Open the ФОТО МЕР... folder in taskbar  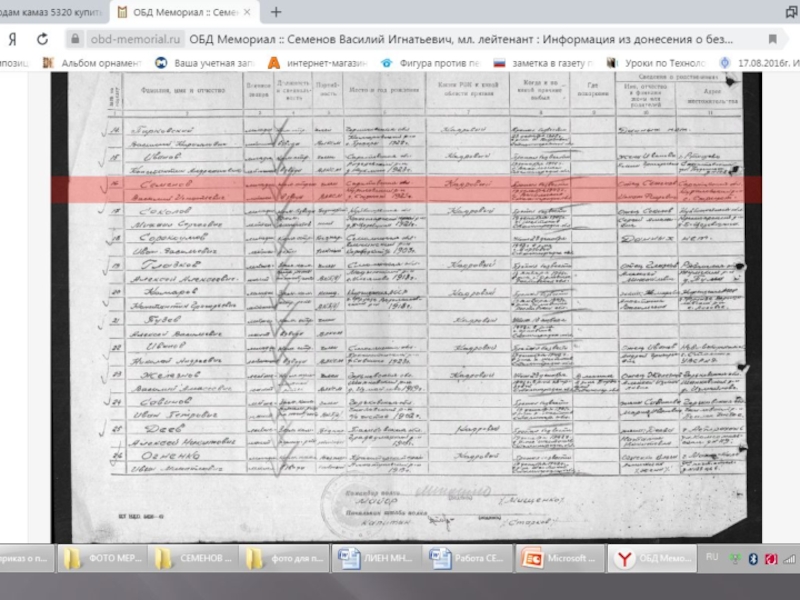coord(103,558)
